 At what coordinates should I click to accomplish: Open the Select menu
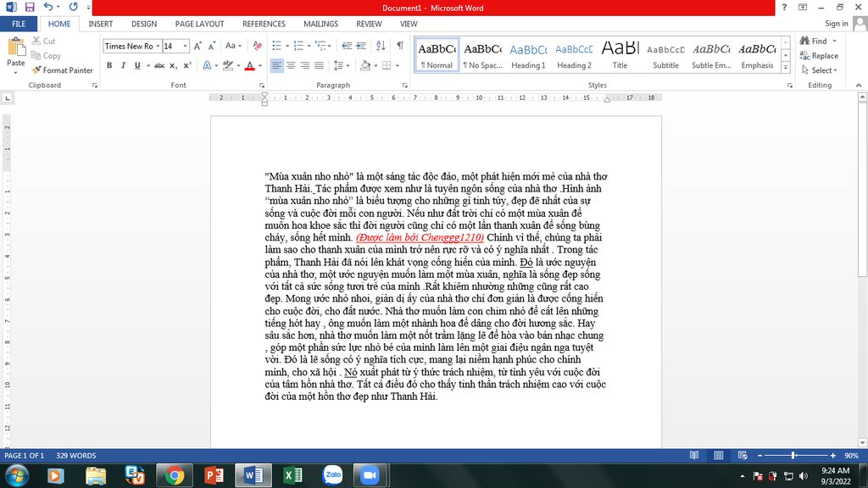[x=821, y=70]
